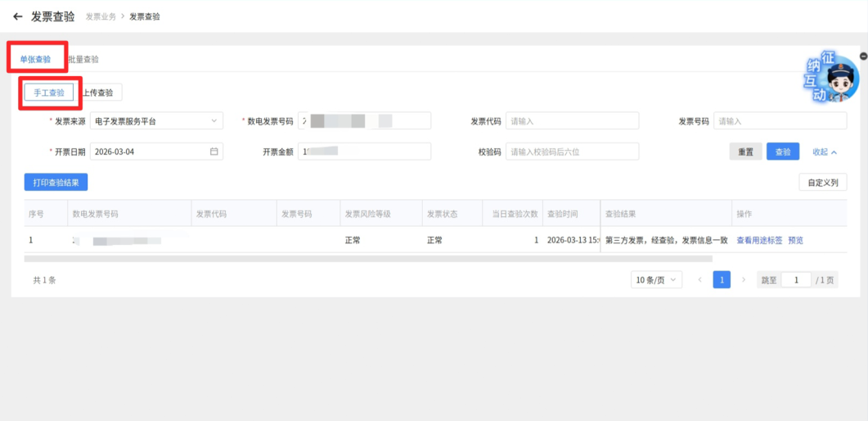Go to the previous page with the left arrow
This screenshot has height=421, width=868.
tap(699, 280)
